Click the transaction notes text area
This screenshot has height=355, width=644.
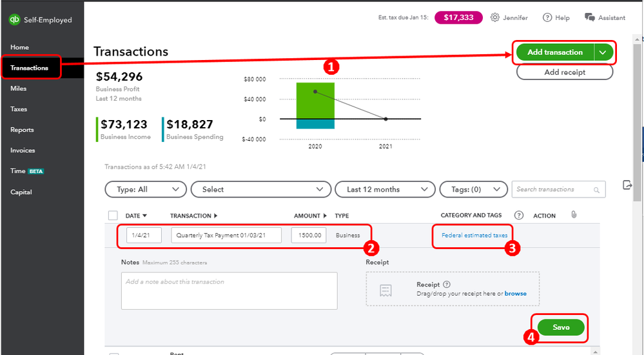[229, 290]
